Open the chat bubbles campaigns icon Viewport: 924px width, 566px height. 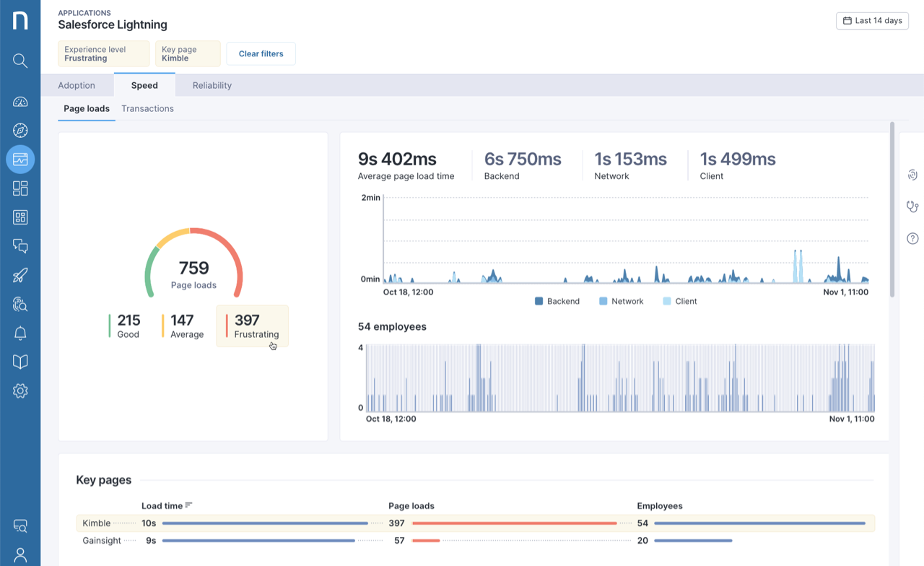(x=20, y=246)
